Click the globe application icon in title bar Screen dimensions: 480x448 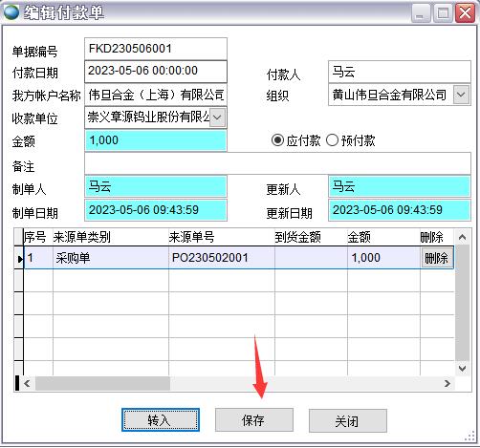point(11,12)
